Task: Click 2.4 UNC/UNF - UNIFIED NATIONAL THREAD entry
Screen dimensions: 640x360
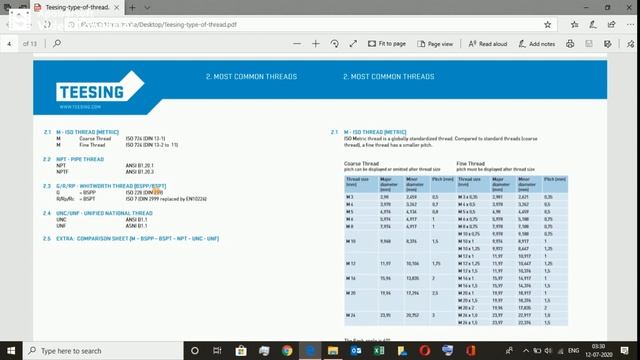Action: tap(98, 213)
